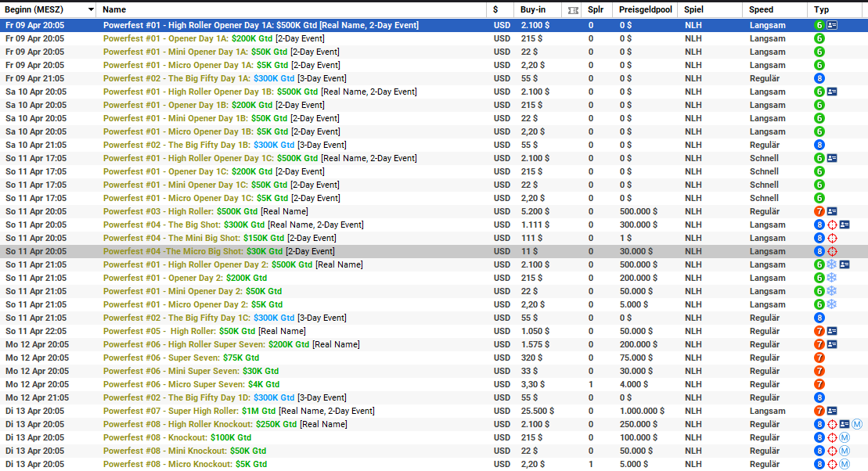868x471 pixels.
Task: Sort by the $ currency column header
Action: tap(495, 10)
